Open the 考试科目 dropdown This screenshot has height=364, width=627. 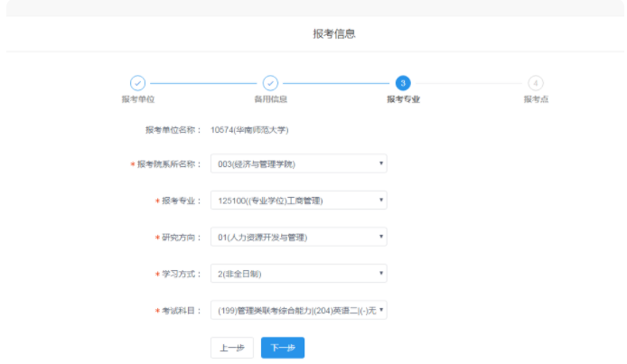[x=299, y=310]
